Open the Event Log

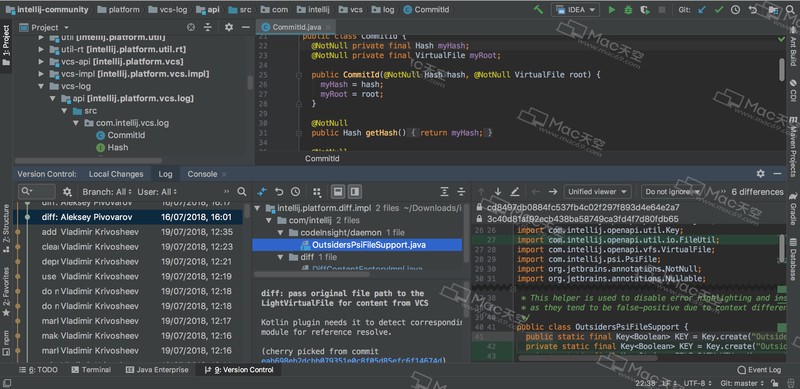tap(760, 370)
